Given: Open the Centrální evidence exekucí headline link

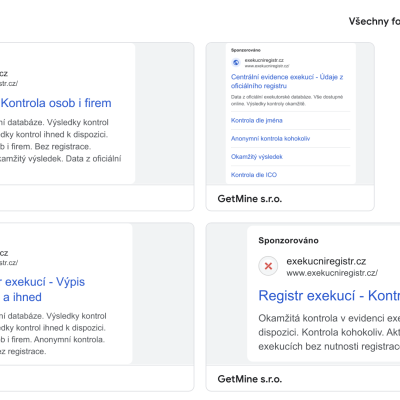Looking at the screenshot, I should [287, 81].
